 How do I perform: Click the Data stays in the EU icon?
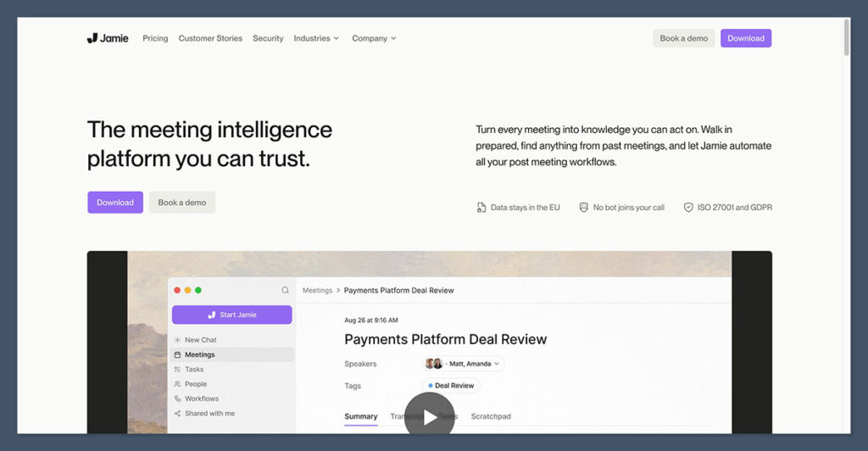coord(481,208)
